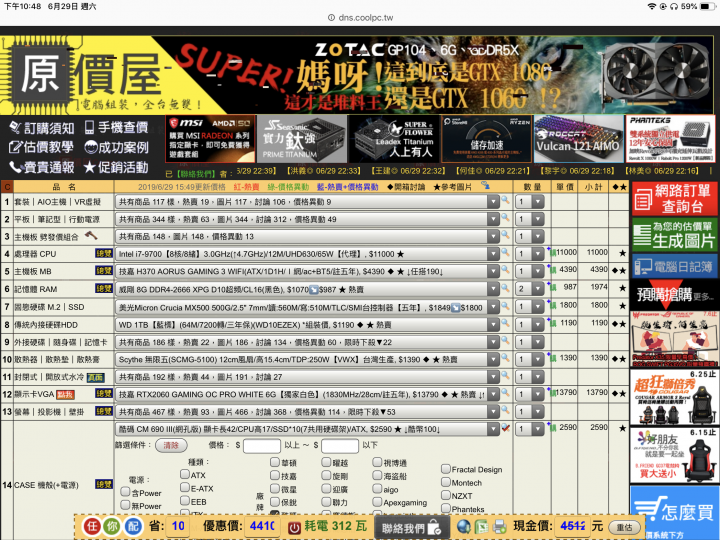Click the Excel export icon in the bottom bar
The image size is (720, 540).
[481, 527]
